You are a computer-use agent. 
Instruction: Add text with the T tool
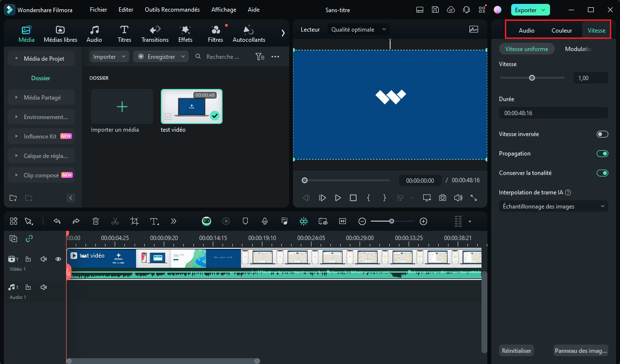pos(154,221)
